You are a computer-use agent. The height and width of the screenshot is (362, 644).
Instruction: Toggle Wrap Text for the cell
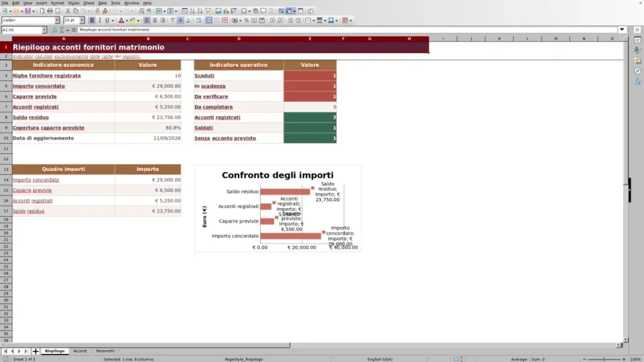tap(199, 20)
